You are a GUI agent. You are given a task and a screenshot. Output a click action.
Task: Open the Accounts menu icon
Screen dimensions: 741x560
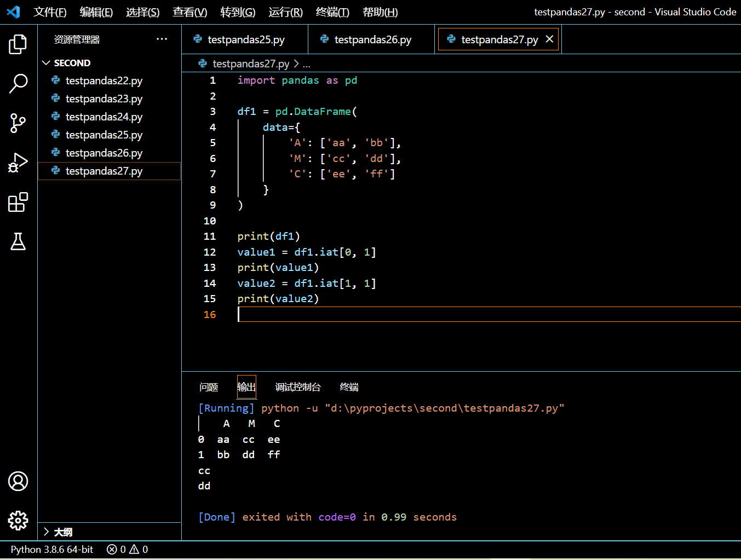[x=18, y=481]
